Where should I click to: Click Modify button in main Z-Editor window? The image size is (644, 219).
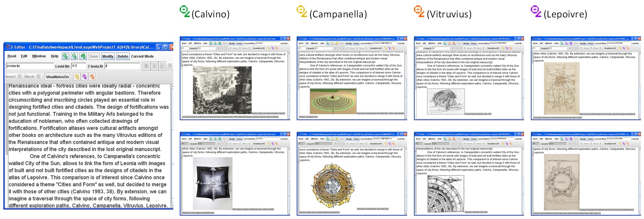[x=108, y=56]
